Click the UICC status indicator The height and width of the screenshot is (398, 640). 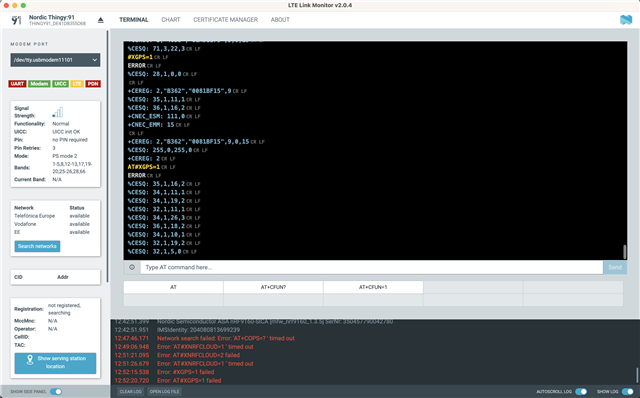(x=60, y=84)
